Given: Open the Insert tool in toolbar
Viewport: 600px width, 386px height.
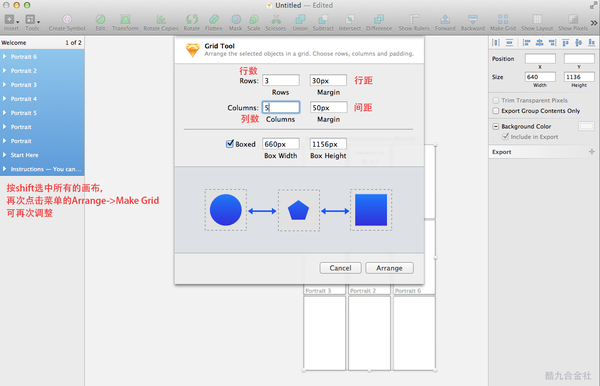Looking at the screenshot, I should click(11, 23).
